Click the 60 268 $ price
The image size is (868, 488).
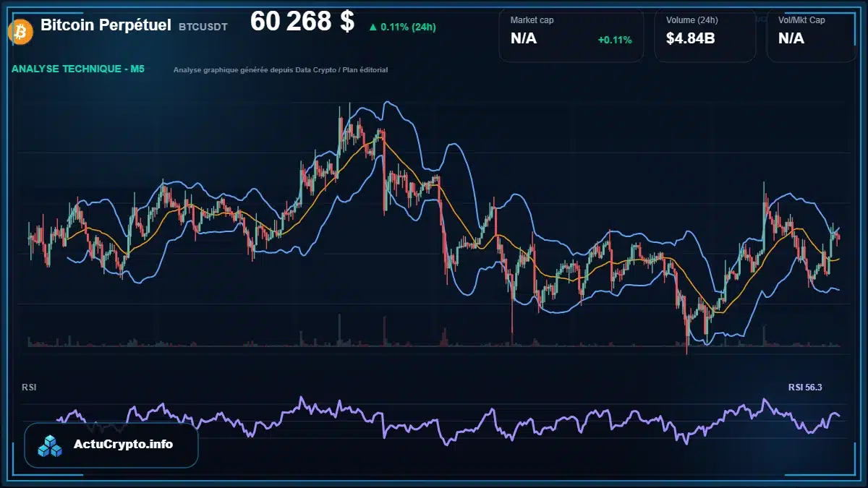click(x=302, y=22)
